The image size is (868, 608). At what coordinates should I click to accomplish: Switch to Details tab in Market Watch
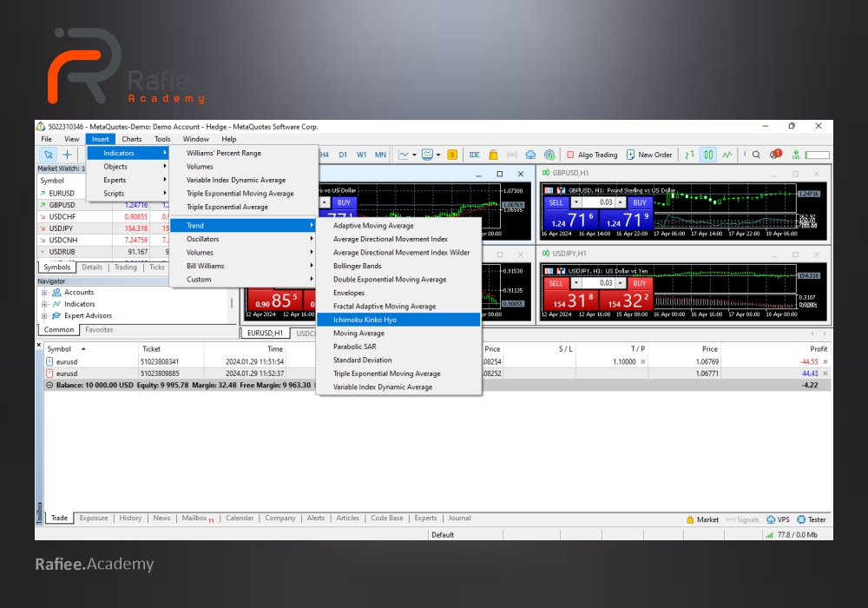pyautogui.click(x=92, y=267)
